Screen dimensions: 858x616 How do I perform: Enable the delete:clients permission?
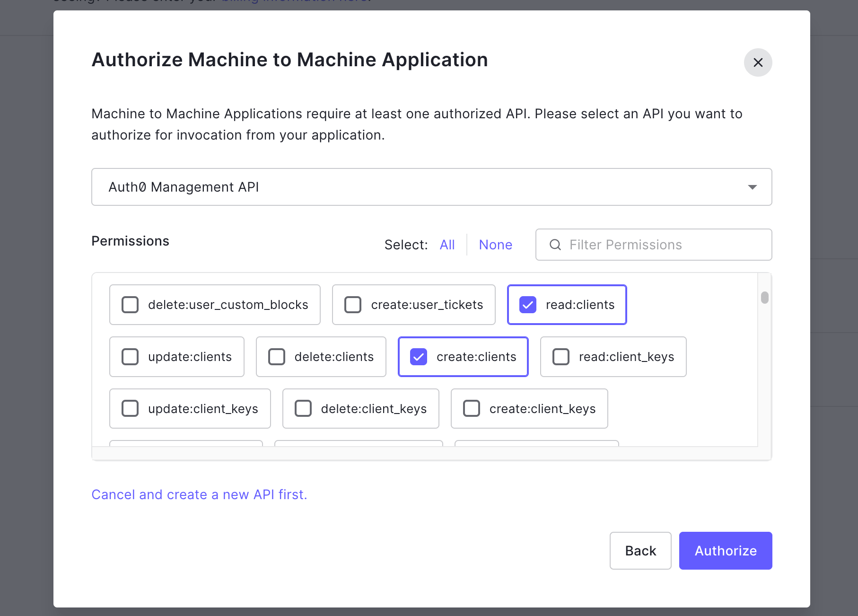[277, 357]
